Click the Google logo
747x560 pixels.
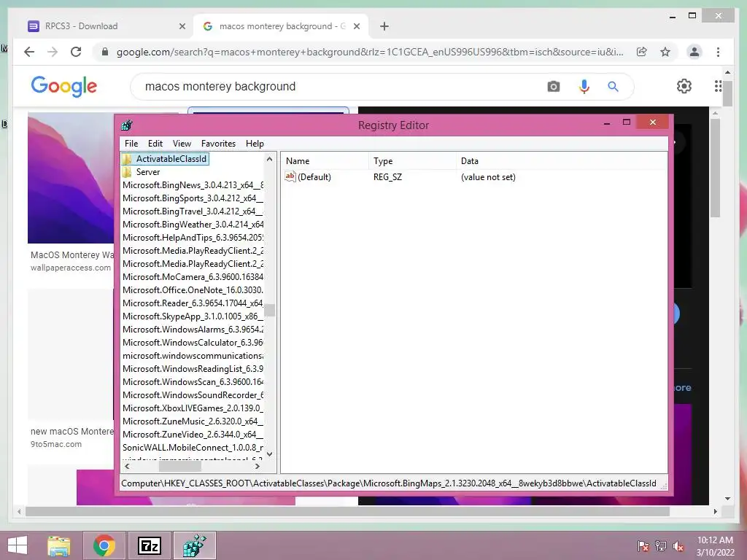click(64, 86)
